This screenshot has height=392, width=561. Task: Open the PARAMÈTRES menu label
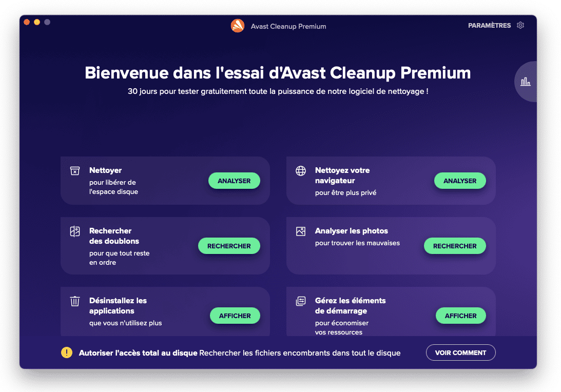pyautogui.click(x=489, y=25)
